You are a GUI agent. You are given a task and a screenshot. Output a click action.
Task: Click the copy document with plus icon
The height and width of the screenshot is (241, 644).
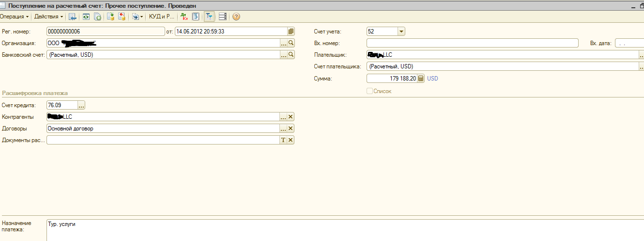click(97, 16)
